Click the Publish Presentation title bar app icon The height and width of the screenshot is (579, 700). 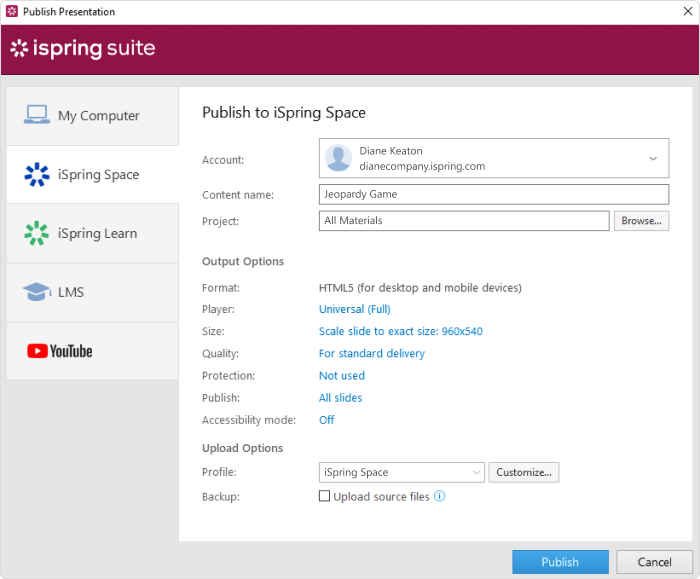click(x=12, y=12)
